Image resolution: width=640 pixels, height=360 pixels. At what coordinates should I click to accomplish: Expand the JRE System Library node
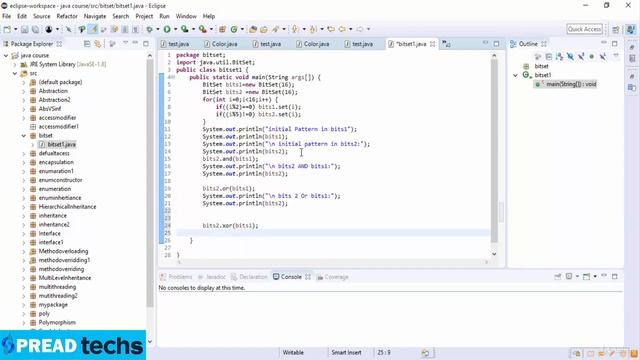point(15,64)
